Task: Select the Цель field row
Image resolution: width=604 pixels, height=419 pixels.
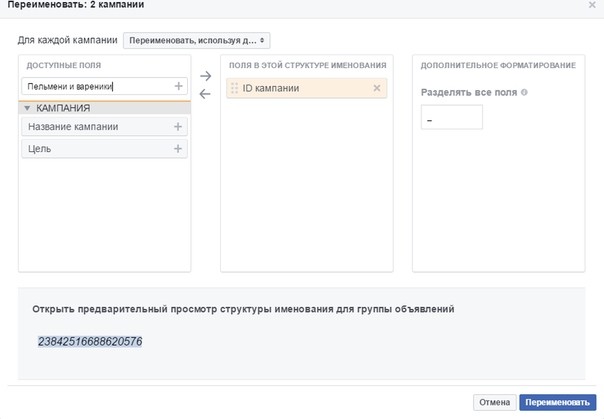Action: [x=104, y=149]
